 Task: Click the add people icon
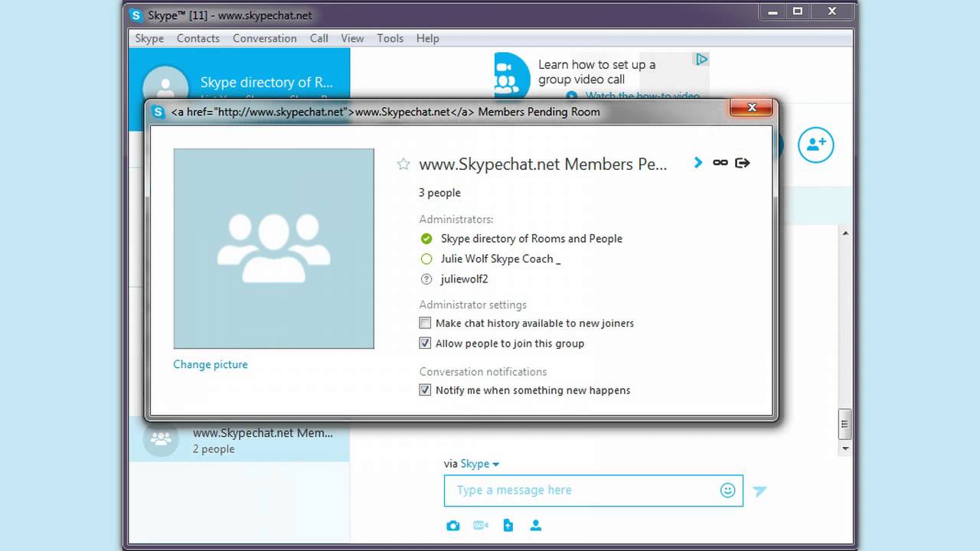[815, 145]
